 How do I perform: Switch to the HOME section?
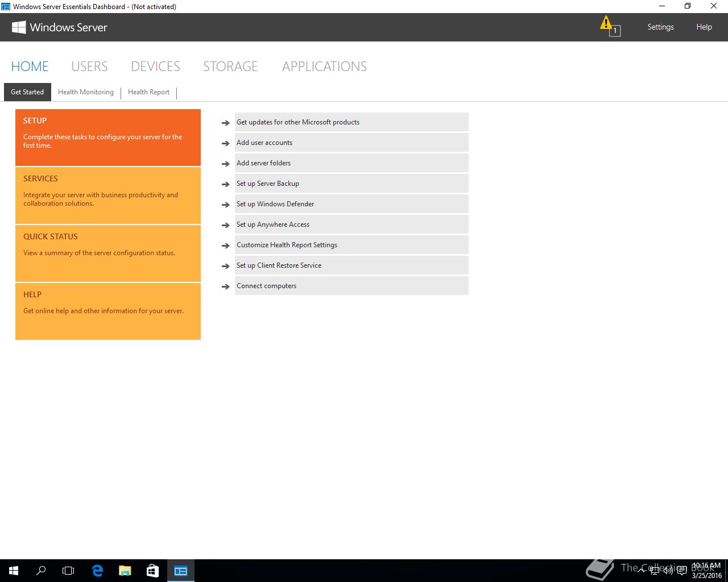(x=30, y=66)
